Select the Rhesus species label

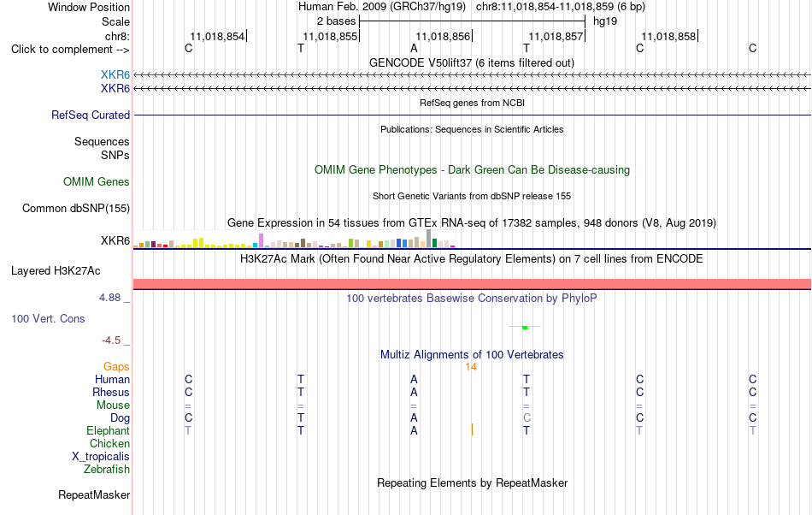[111, 392]
